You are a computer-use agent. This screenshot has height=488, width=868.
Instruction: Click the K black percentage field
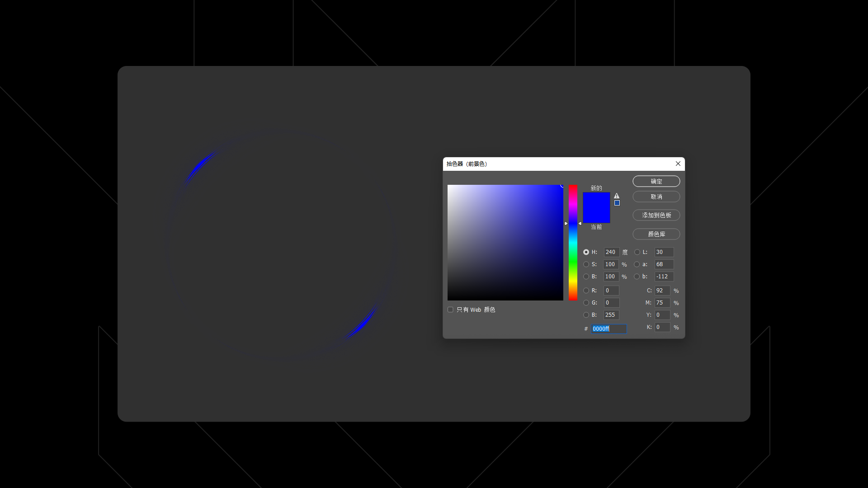pyautogui.click(x=662, y=327)
